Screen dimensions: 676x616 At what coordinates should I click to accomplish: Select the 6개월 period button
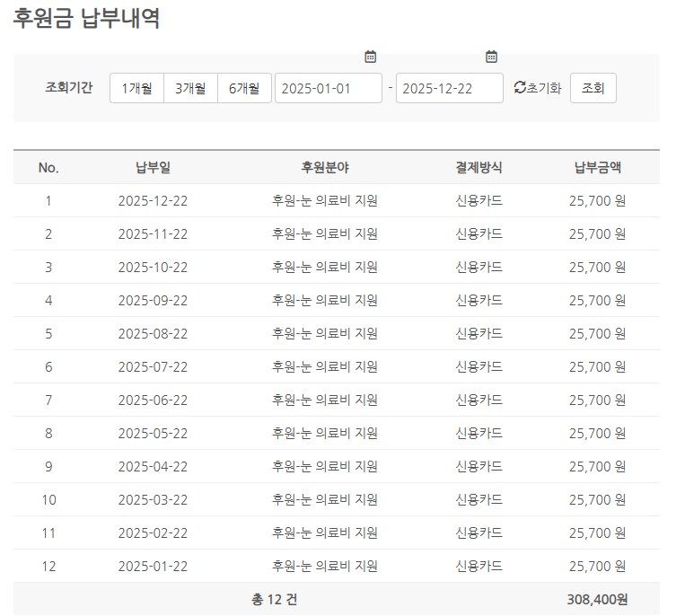244,88
